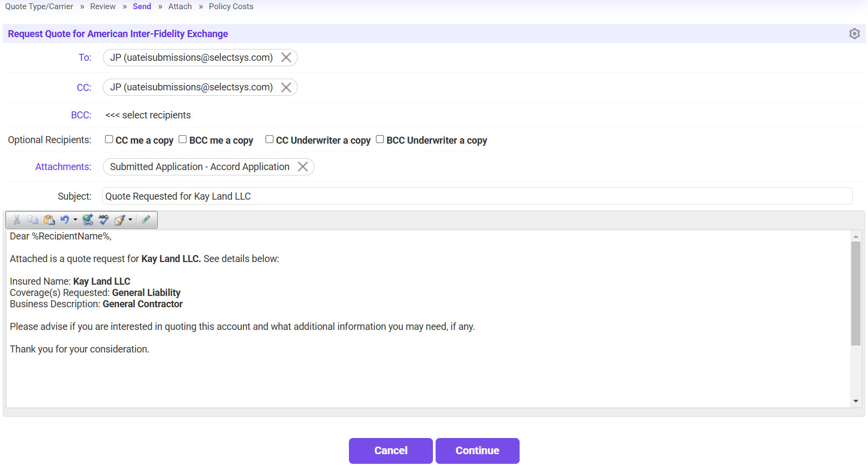This screenshot has height=466, width=868.
Task: Expand the Undo history dropdown arrow
Action: [x=75, y=220]
